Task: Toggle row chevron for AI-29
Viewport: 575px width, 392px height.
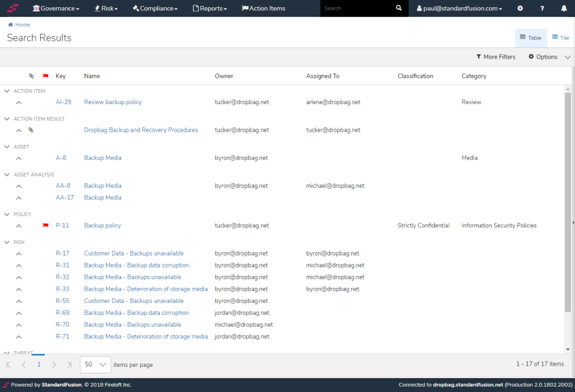Action: pos(19,102)
